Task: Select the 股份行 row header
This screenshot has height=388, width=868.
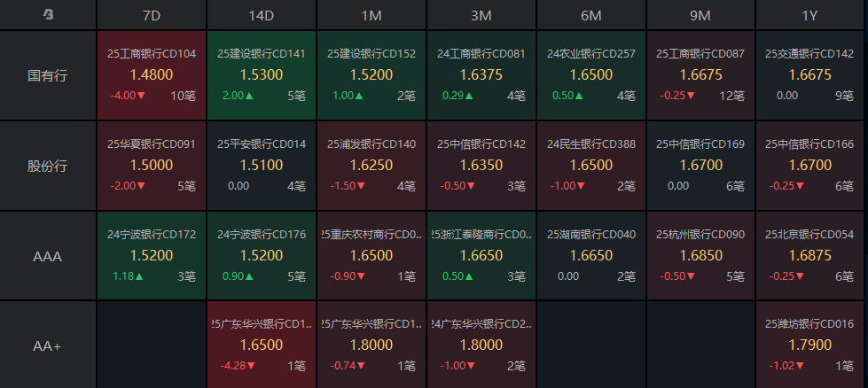Action: (48, 166)
